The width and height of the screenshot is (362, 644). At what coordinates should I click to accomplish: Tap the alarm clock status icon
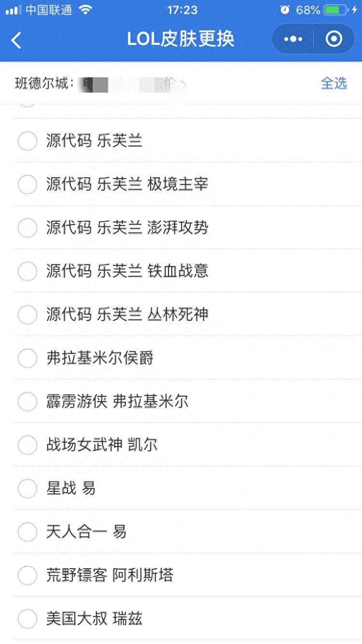[285, 10]
